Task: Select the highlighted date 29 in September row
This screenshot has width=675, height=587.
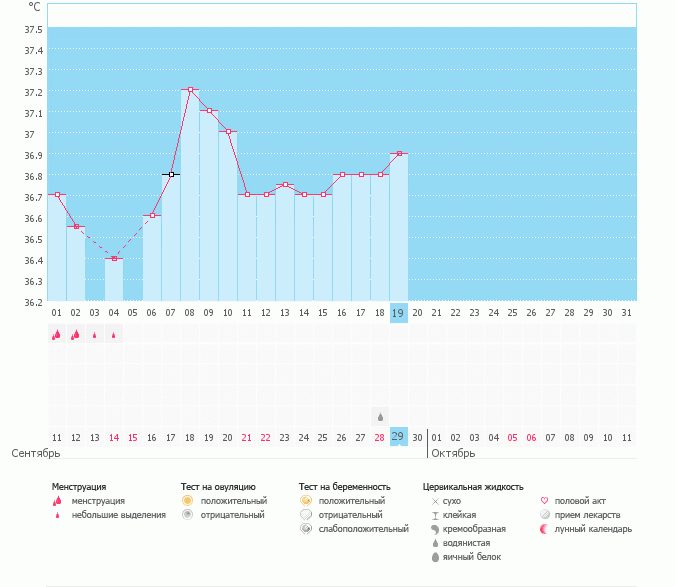Action: tap(398, 437)
